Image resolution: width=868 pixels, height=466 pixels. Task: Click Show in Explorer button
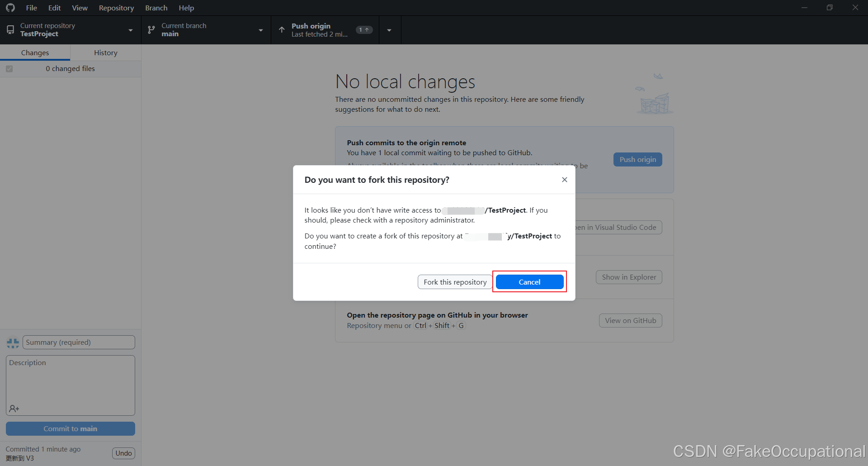(x=628, y=277)
